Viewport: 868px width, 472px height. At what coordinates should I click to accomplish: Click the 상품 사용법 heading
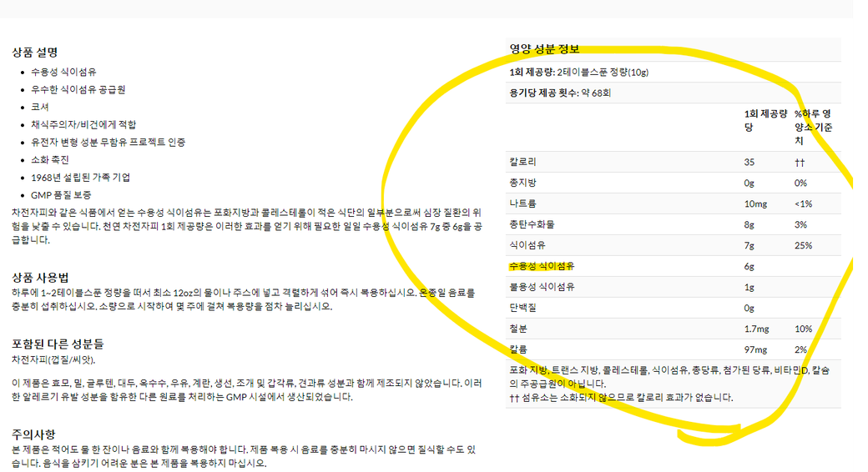tap(40, 277)
